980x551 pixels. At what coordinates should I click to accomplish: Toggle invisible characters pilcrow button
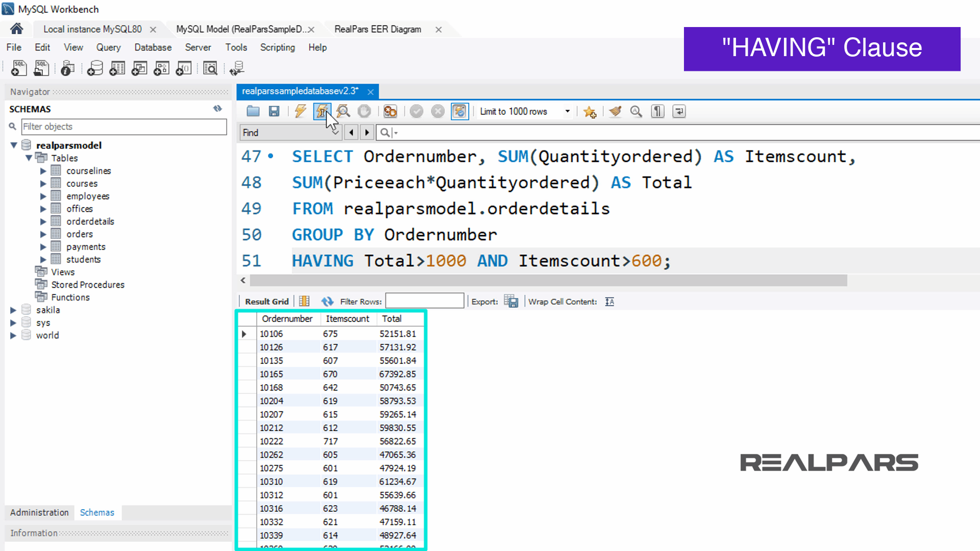[657, 111]
